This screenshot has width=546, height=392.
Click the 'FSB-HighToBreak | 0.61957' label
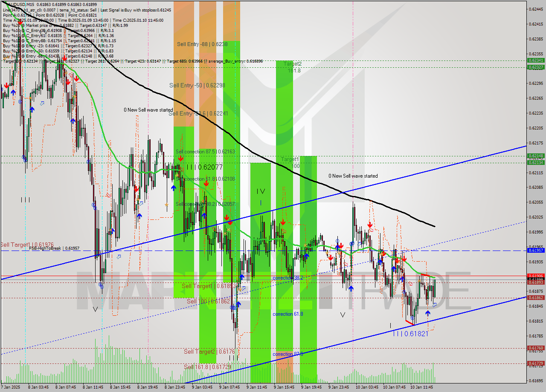(x=54, y=248)
